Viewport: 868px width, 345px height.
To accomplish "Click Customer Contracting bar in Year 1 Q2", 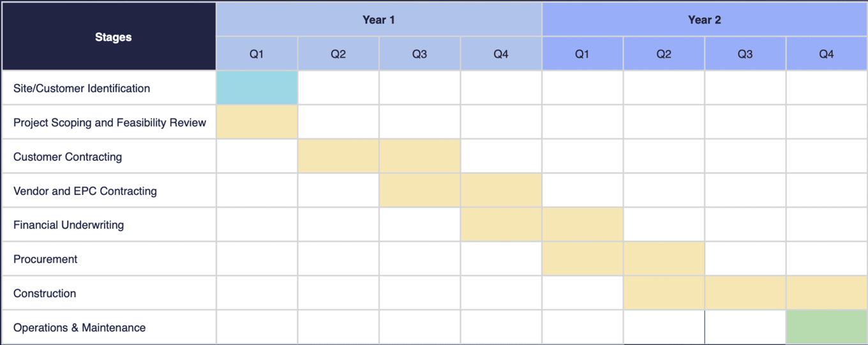I will [x=338, y=157].
